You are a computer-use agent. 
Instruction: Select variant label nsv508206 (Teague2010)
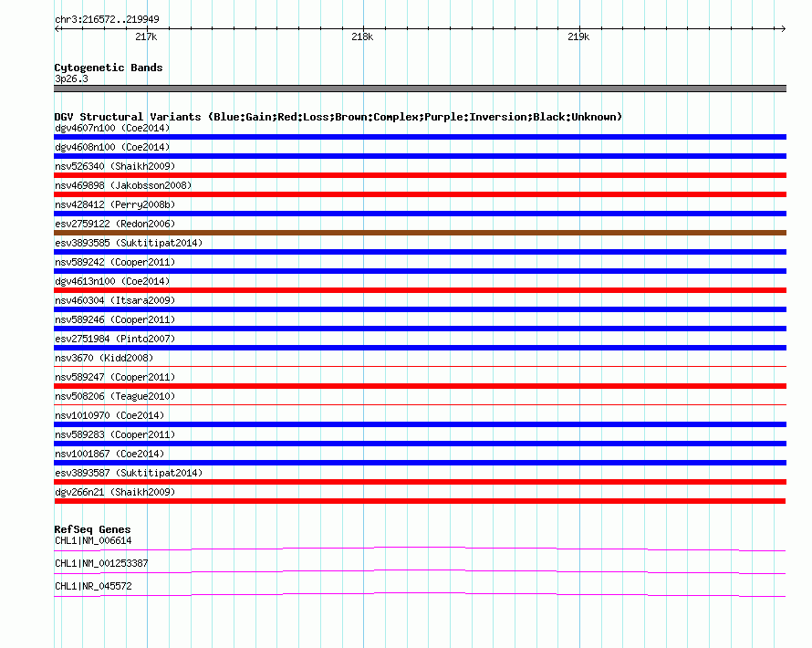tap(115, 396)
